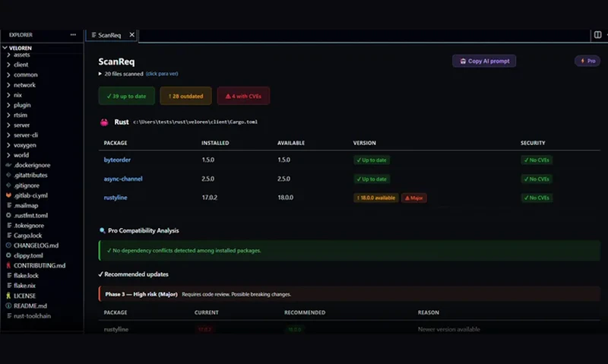The height and width of the screenshot is (364, 608).
Task: Open the .tokeignore file
Action: (29, 226)
